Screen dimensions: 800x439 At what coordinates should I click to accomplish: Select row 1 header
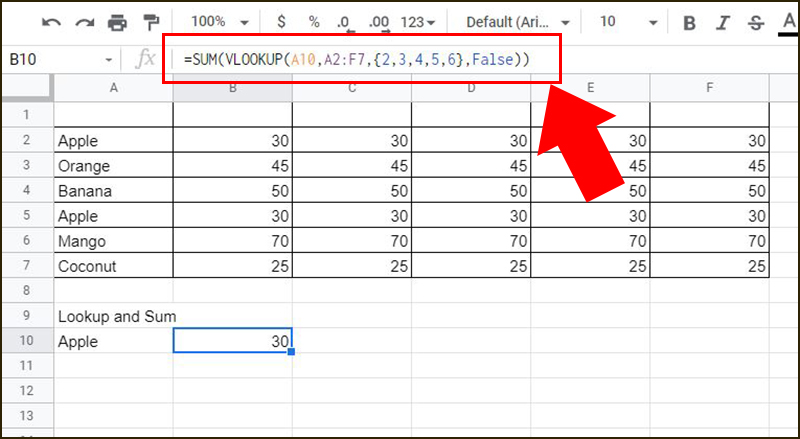point(28,114)
